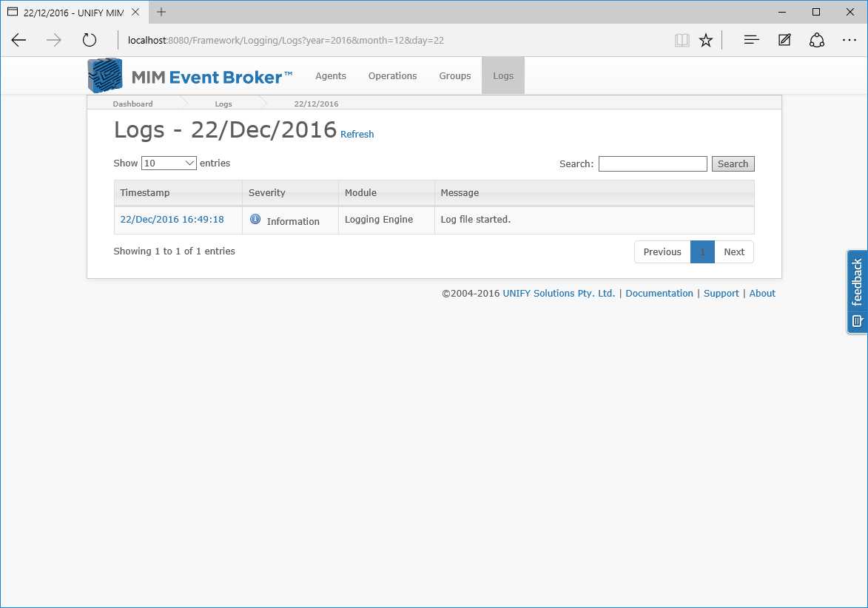Reload the page with refresh icon
Image resolution: width=868 pixels, height=608 pixels.
click(x=89, y=40)
